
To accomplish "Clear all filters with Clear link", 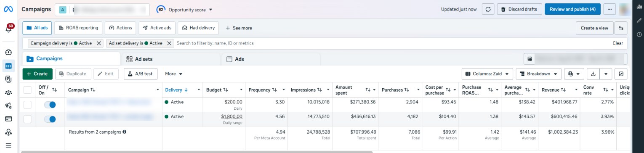I will pyautogui.click(x=617, y=43).
